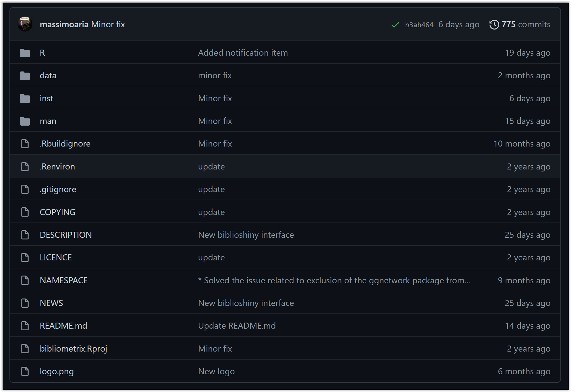This screenshot has height=392, width=571.
Task: Click the data folder icon
Action: click(x=25, y=76)
